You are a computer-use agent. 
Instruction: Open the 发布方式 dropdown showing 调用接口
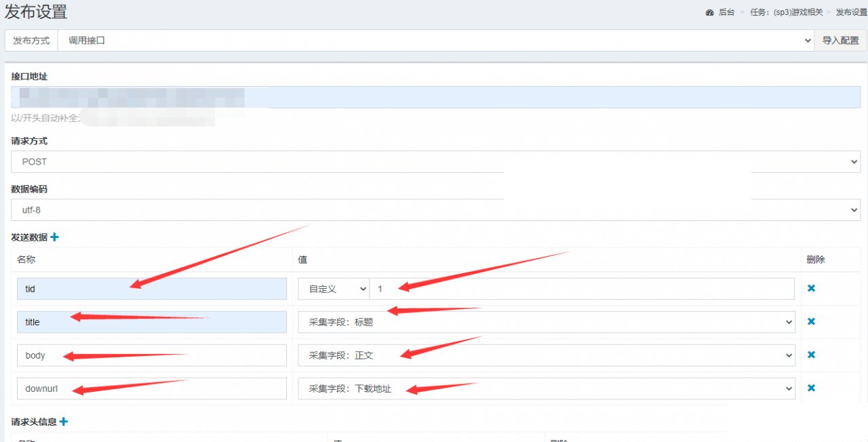coord(435,41)
